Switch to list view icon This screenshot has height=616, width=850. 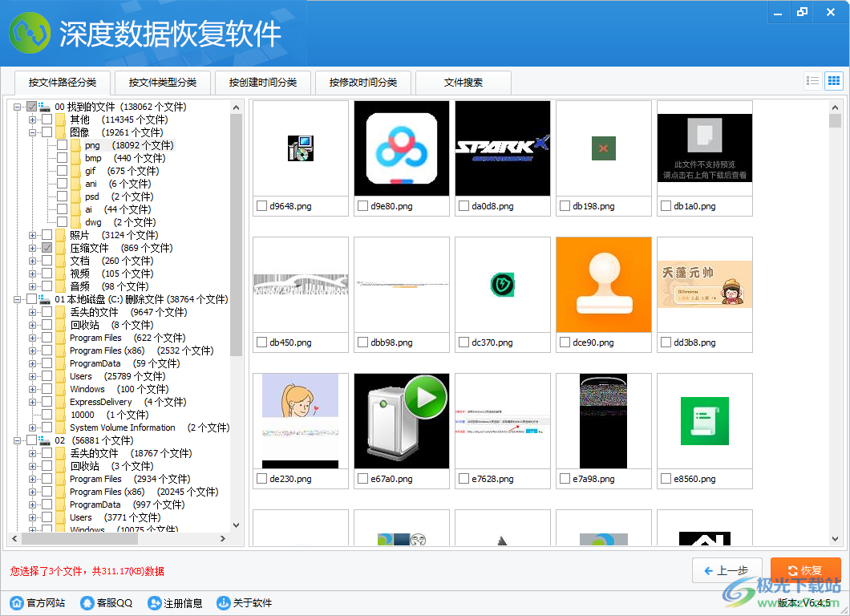point(812,81)
